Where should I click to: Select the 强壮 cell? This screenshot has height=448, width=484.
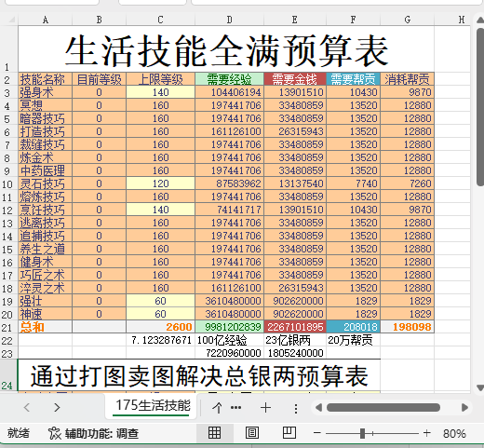[46, 301]
